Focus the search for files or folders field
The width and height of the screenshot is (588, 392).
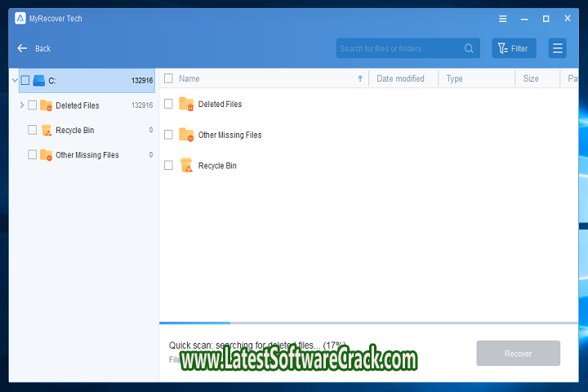coord(399,49)
